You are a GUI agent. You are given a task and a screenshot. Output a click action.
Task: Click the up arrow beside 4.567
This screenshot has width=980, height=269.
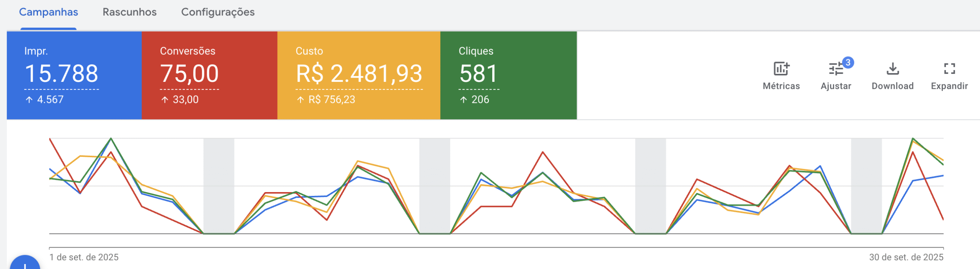pos(29,100)
